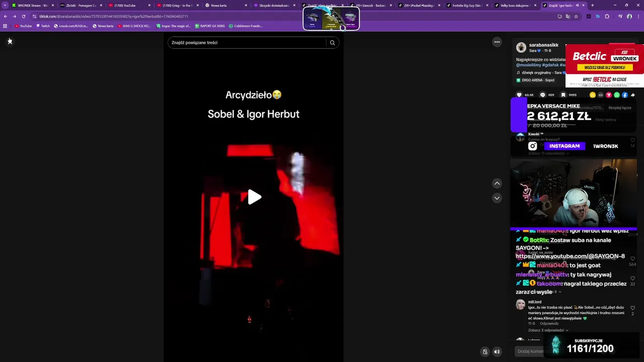644x362 pixels.
Task: Open mill.lord's profile from the comment username
Action: (x=535, y=302)
